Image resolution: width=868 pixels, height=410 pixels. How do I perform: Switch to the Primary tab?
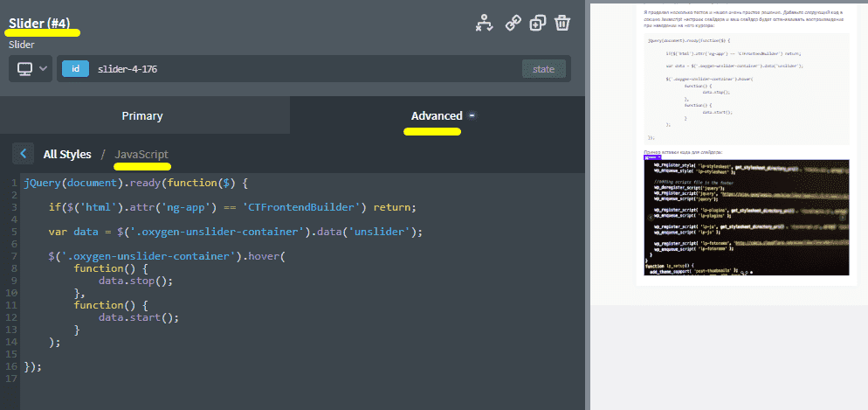[142, 115]
